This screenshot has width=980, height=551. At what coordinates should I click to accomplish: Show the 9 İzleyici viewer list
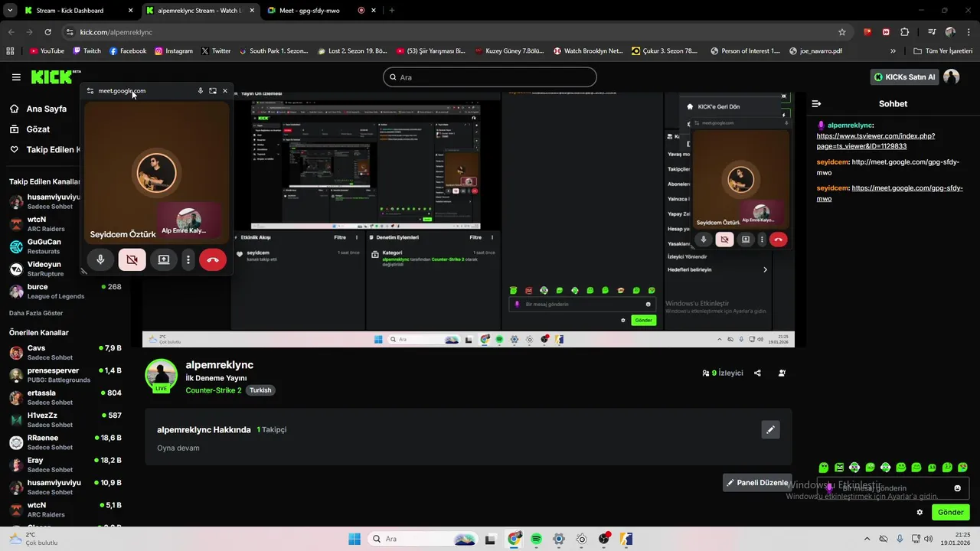click(x=723, y=373)
